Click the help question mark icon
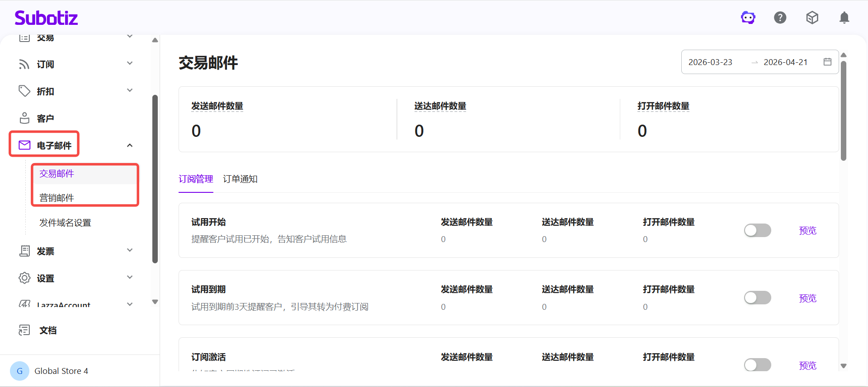This screenshot has height=387, width=868. click(780, 18)
